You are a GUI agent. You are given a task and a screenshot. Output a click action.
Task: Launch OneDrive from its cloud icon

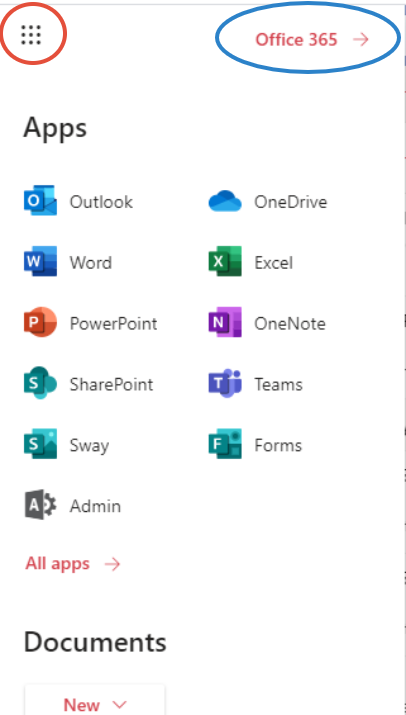click(225, 201)
